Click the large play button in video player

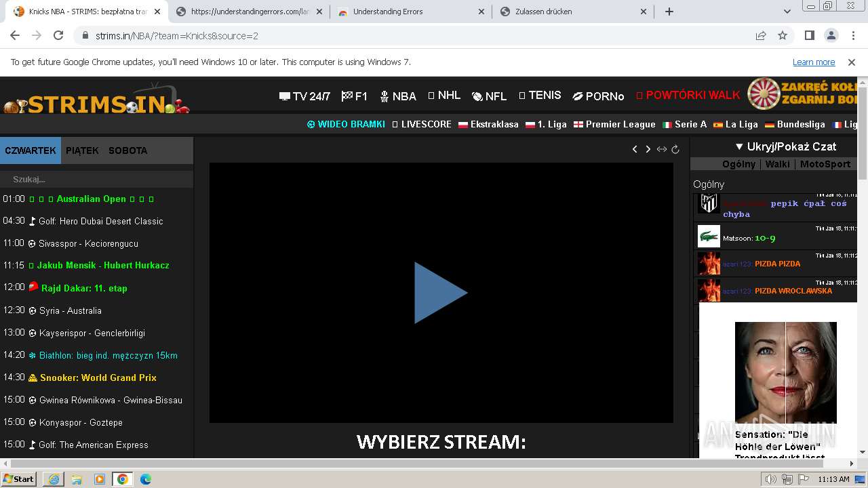[x=441, y=293]
